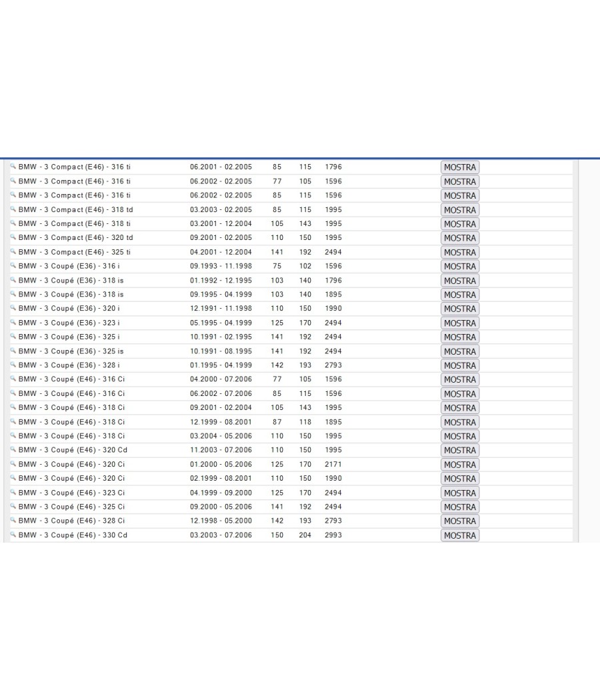600x700 pixels.
Task: Click MOSTRA in Coupé (E36) 320 i row
Action: (460, 309)
